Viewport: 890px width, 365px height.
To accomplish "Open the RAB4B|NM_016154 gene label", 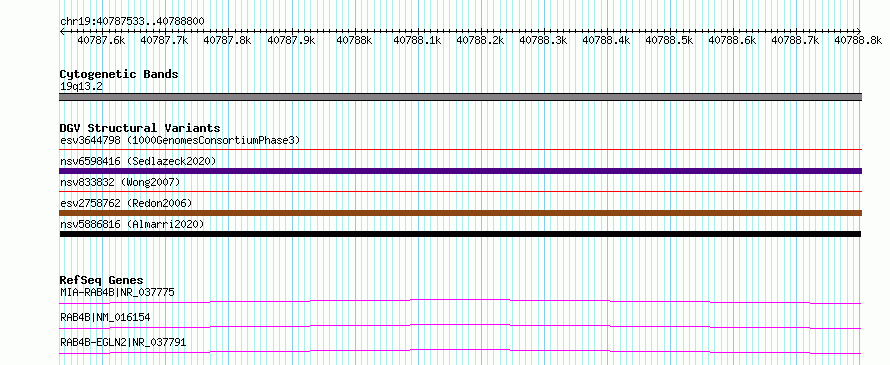I will pos(105,317).
